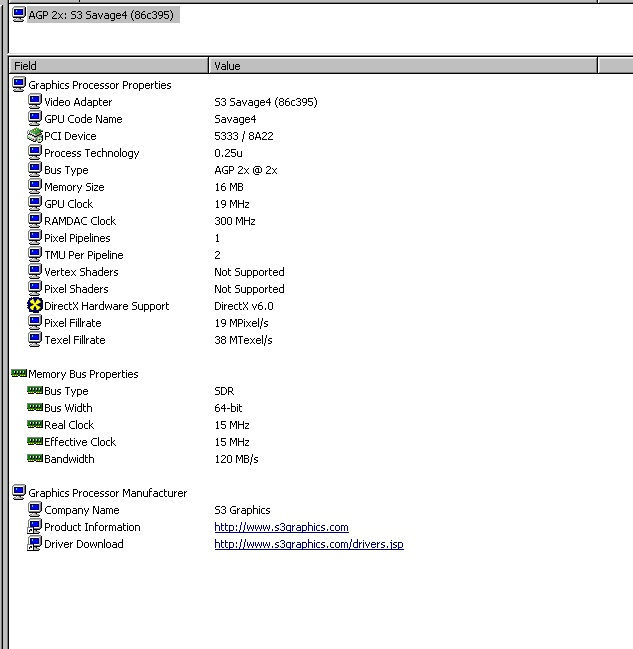
Task: Click the value 19 MPixel/s
Action: click(241, 323)
